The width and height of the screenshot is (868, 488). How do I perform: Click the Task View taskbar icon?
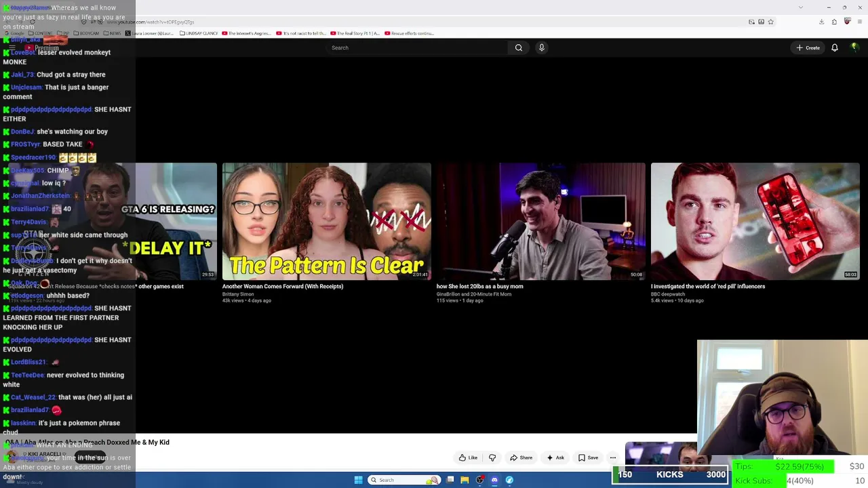[x=450, y=480]
